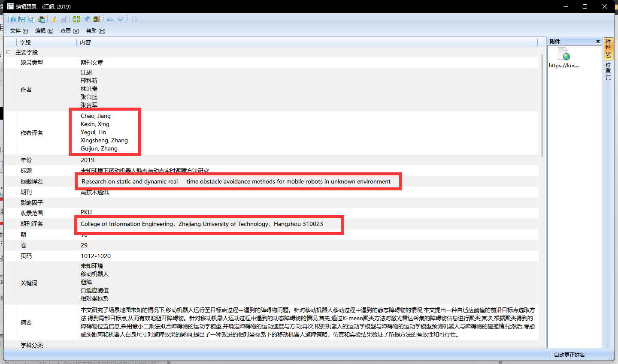The height and width of the screenshot is (364, 618).
Task: Pin the window with pushpin icon
Action: click(x=86, y=19)
